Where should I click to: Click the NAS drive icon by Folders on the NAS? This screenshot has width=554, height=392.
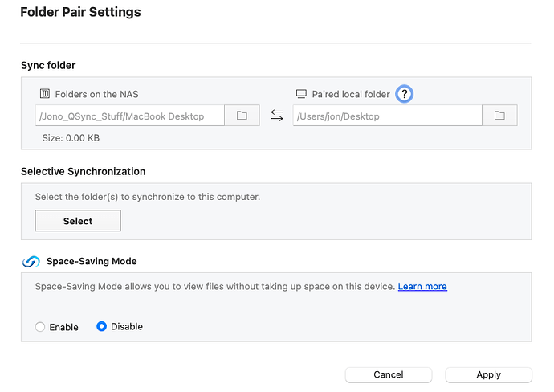pyautogui.click(x=45, y=94)
